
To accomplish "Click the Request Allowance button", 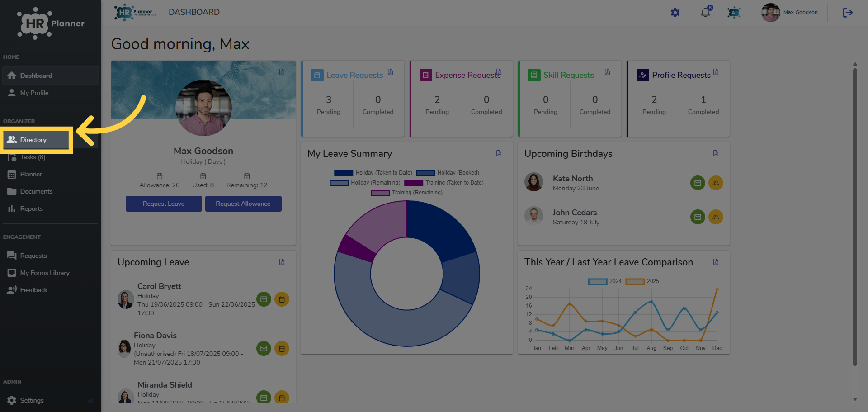I will click(243, 204).
